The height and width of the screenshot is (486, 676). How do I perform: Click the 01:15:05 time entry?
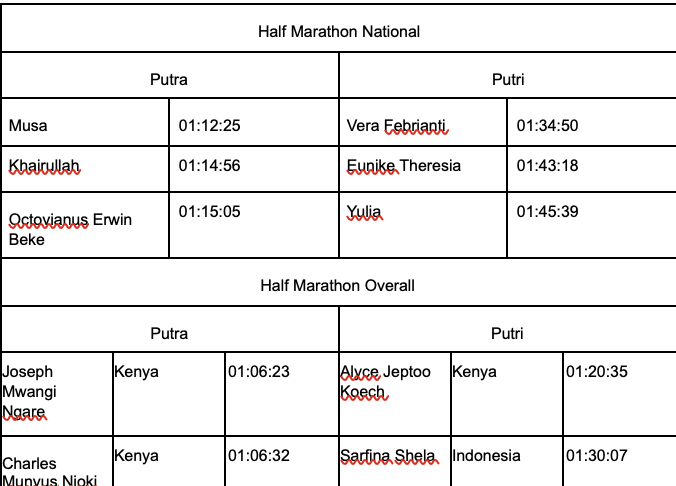210,212
